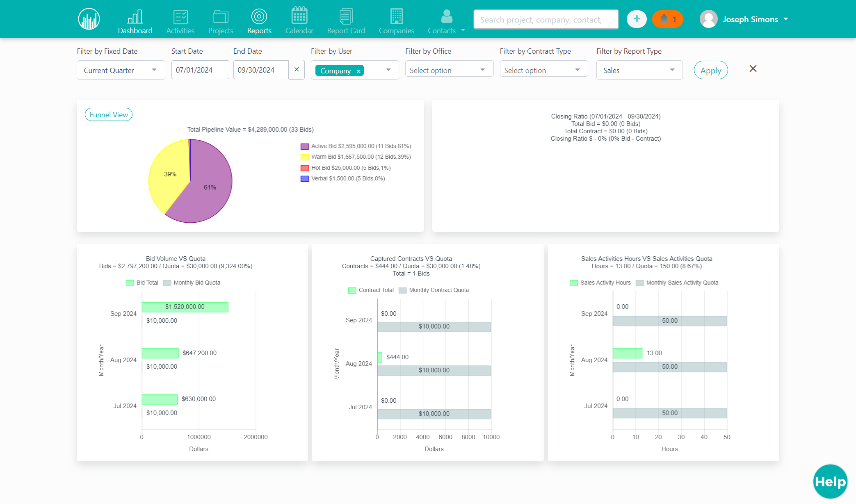856x504 pixels.
Task: Open the Help chat bubble
Action: [831, 481]
